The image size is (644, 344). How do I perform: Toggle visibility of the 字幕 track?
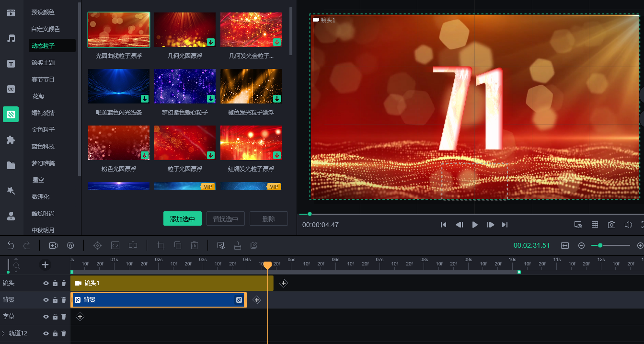[46, 317]
